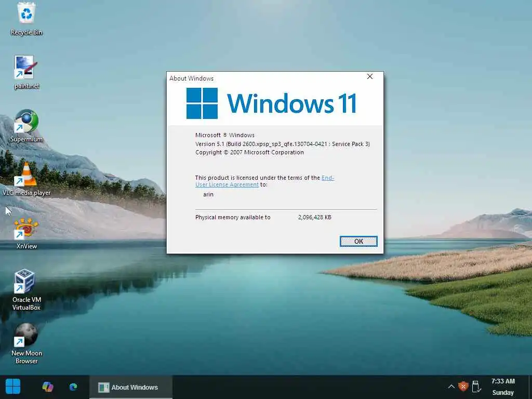Screen dimensions: 532x399
Task: Select the Oracle VM VirtualBox shortcut
Action: pyautogui.click(x=26, y=290)
